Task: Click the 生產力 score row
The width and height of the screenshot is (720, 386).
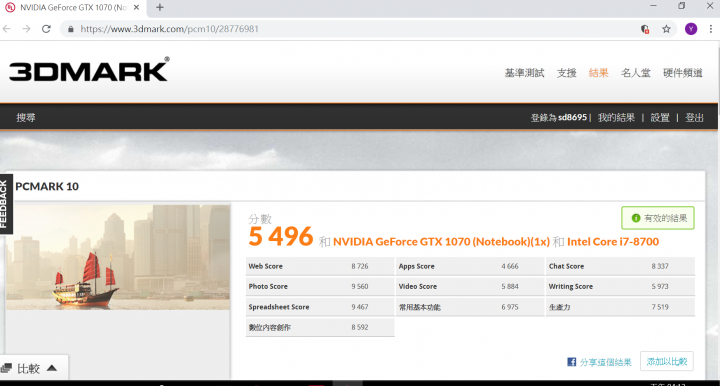Action: (x=620, y=307)
